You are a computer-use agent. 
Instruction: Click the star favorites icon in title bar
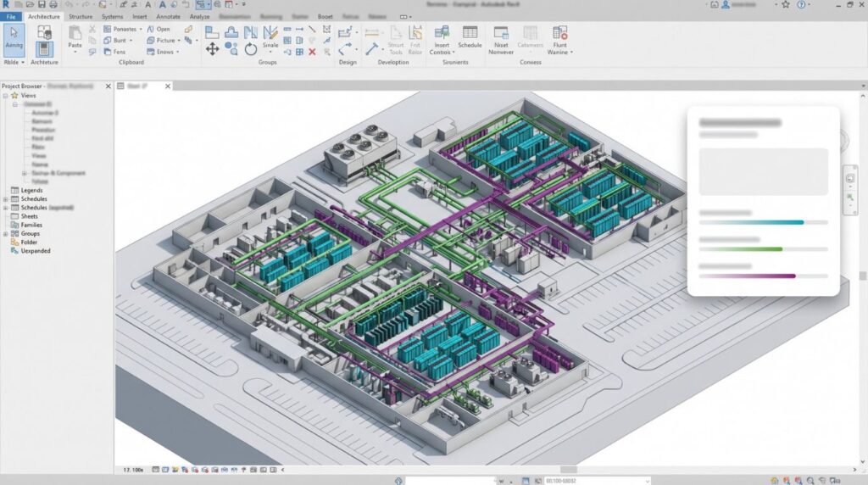(x=786, y=4)
